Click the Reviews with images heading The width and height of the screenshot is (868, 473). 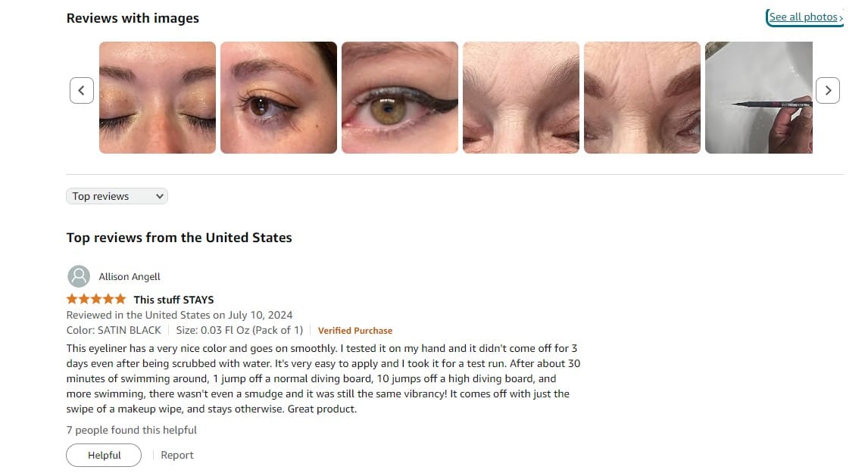(x=133, y=18)
